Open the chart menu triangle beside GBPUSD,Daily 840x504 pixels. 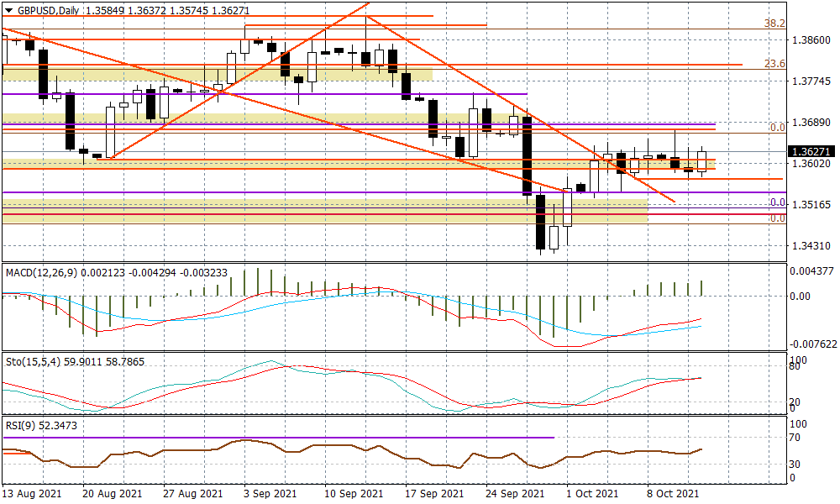[8, 10]
